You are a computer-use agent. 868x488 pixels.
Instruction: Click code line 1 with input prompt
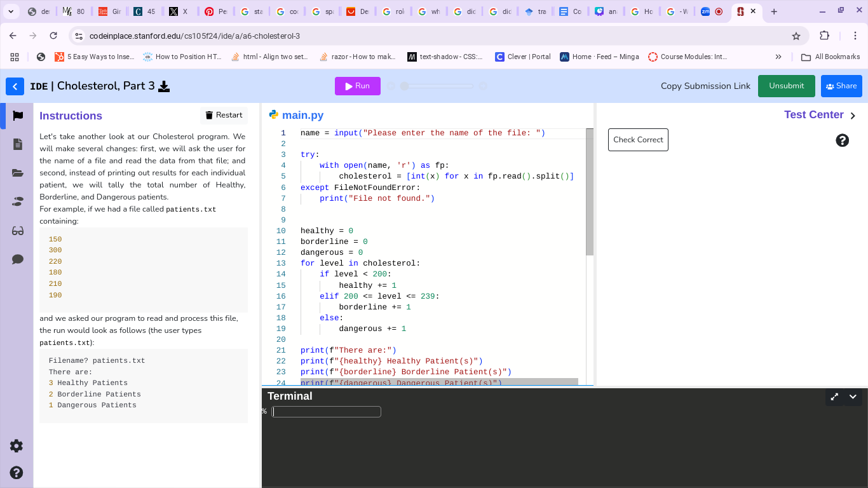(x=423, y=133)
